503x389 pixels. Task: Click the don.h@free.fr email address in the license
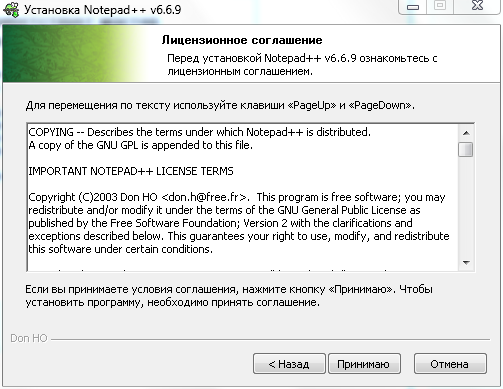pos(205,197)
